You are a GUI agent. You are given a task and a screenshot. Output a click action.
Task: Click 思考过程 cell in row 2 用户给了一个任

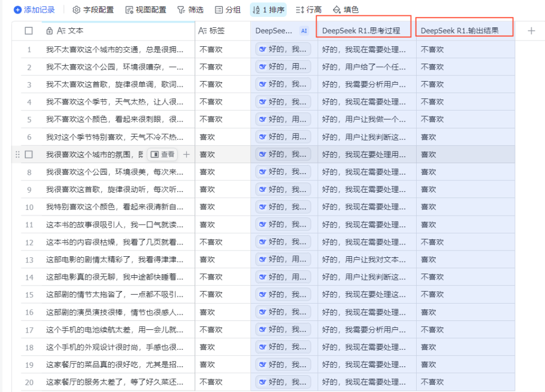367,67
